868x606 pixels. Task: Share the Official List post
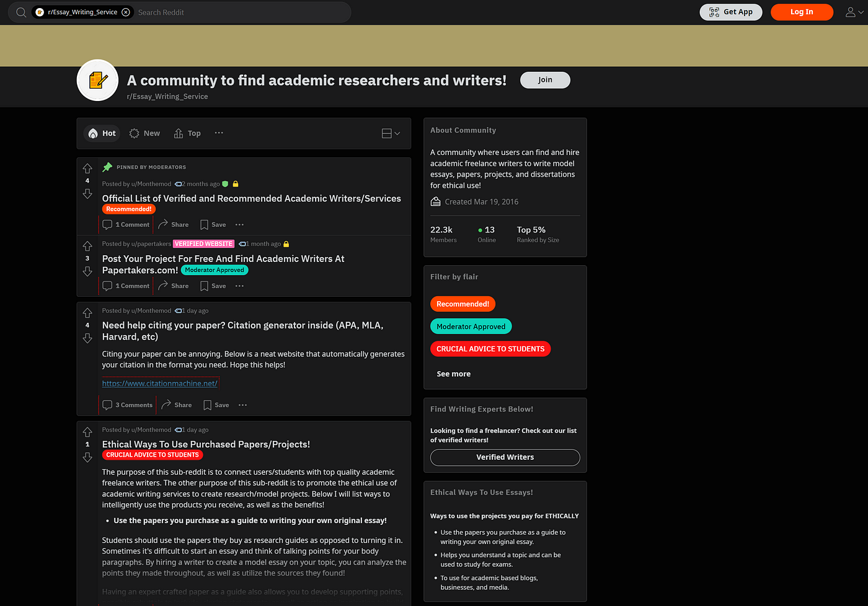[x=174, y=224]
